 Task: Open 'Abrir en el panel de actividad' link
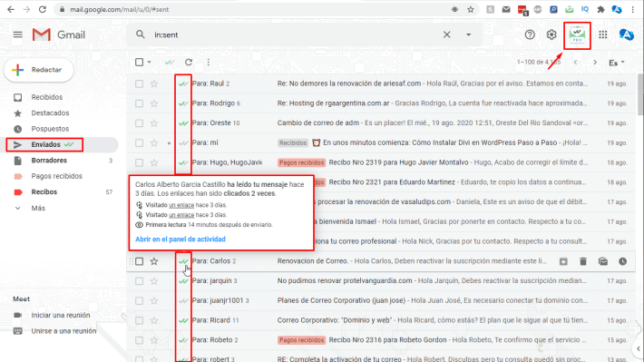coord(181,240)
